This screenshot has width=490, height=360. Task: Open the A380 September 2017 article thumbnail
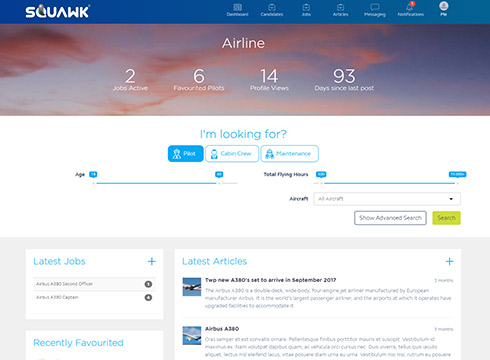click(192, 287)
